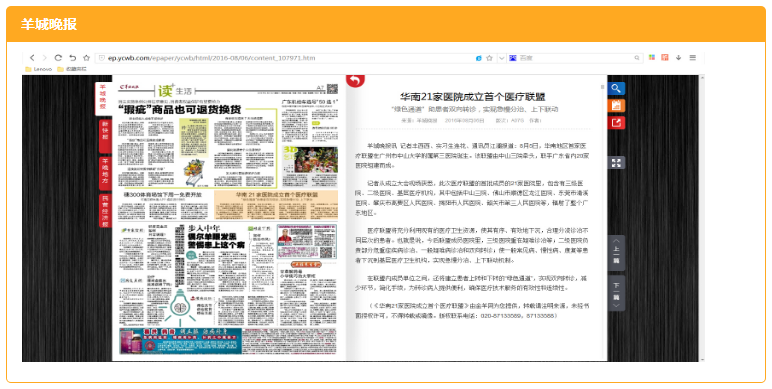This screenshot has height=389, width=772.
Task: Click the blue magnifier search icon
Action: coord(616,89)
